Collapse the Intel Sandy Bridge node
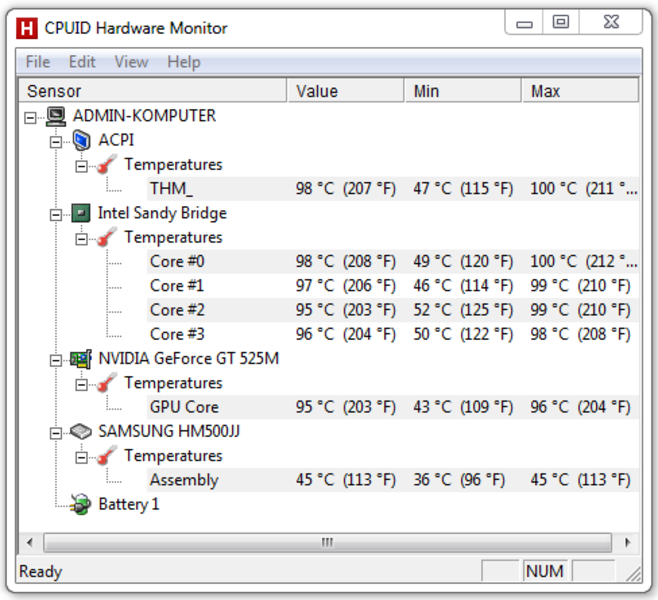The height and width of the screenshot is (600, 658). [56, 215]
